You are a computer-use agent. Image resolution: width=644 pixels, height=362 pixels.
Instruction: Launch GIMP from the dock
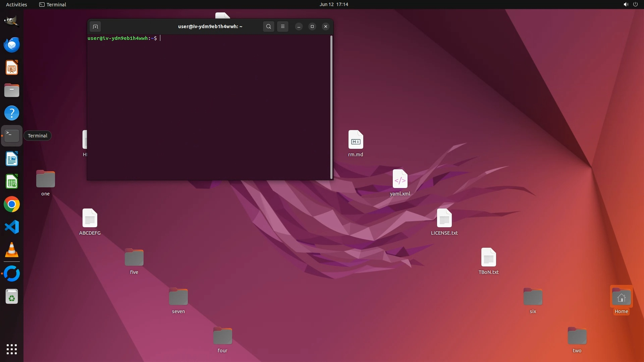point(11,21)
